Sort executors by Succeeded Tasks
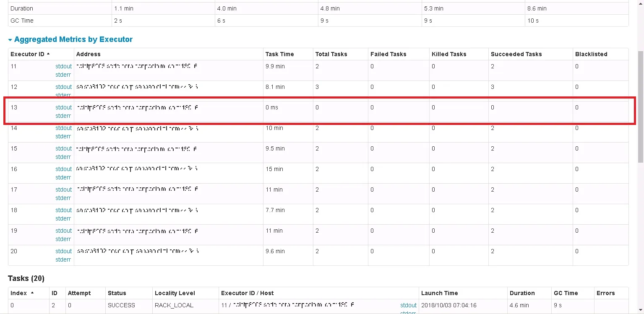This screenshot has width=644, height=314. coord(516,54)
